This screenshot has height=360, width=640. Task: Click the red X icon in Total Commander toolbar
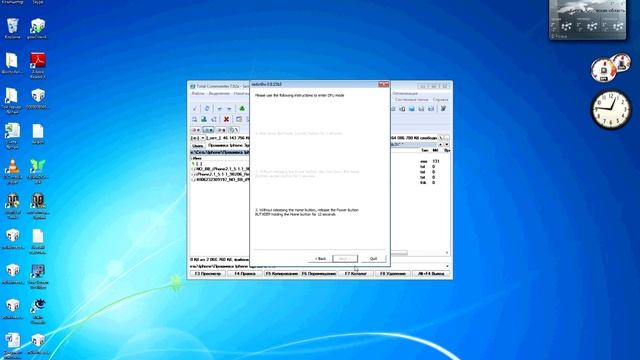pyautogui.click(x=226, y=119)
